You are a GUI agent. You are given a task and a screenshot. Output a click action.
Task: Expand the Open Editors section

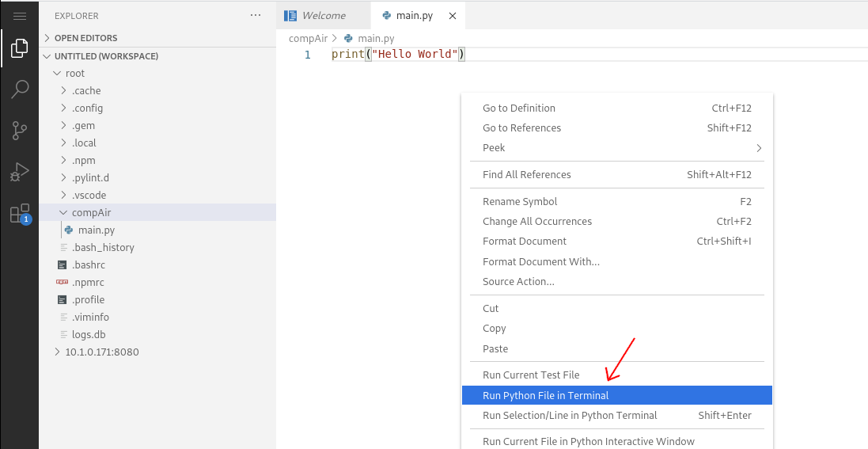click(157, 38)
